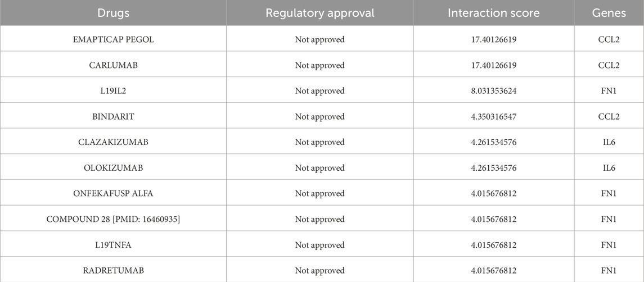644x282 pixels.
Task: Click the Interaction score column header
Action: pos(493,13)
